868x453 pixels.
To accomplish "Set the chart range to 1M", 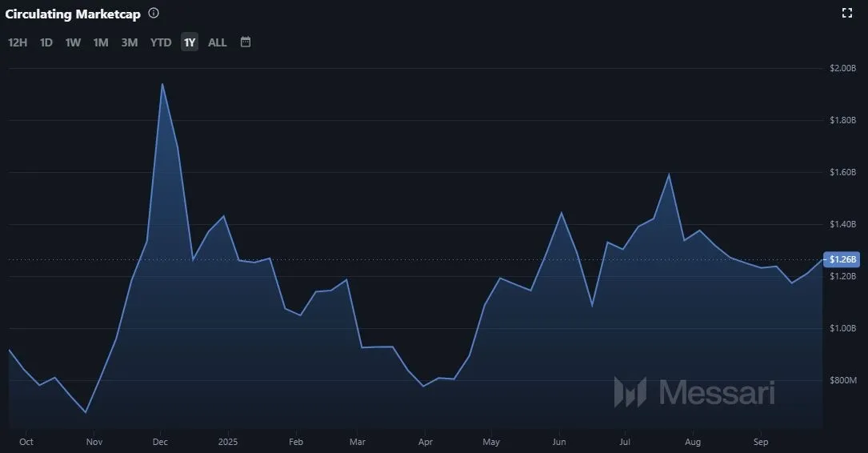I will coord(101,42).
